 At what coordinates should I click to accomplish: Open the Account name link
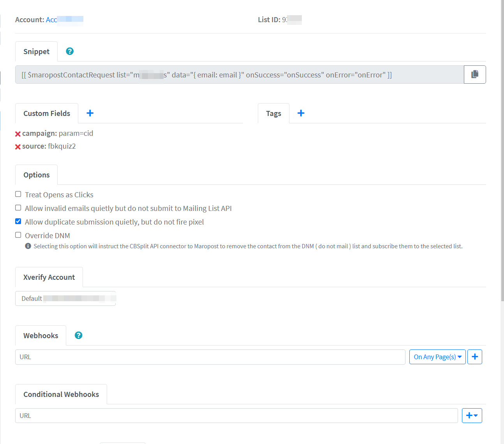(x=64, y=19)
